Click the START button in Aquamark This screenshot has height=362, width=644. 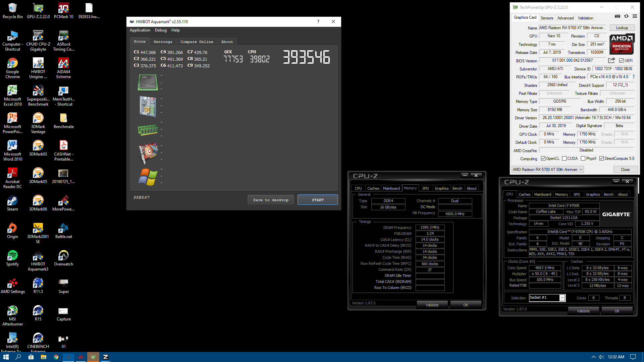click(318, 200)
